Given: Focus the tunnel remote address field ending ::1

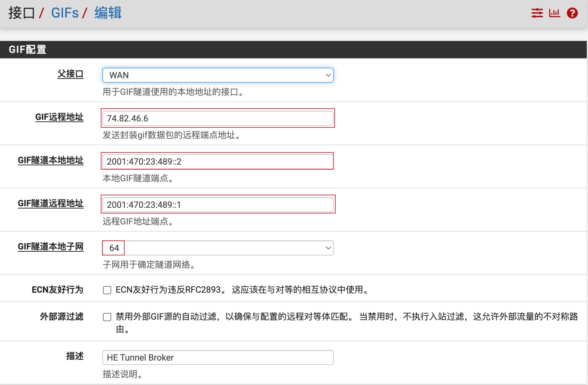Looking at the screenshot, I should 218,205.
